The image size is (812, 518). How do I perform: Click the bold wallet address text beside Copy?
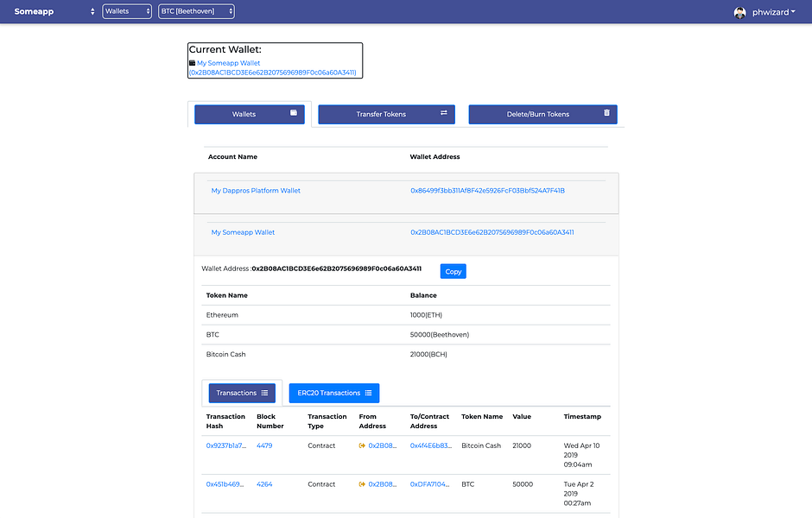click(x=337, y=268)
